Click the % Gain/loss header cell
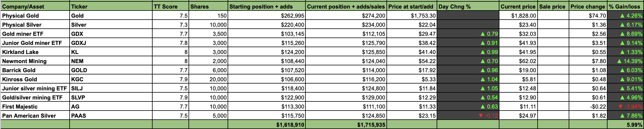This screenshot has width=644, height=129. pyautogui.click(x=625, y=6)
